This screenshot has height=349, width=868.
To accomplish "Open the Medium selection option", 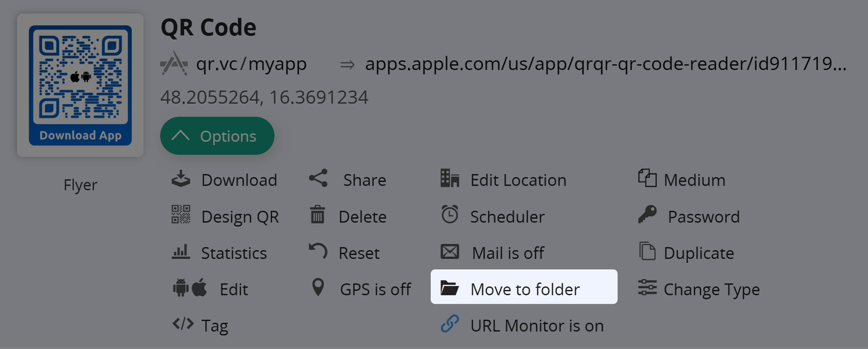I will point(694,180).
